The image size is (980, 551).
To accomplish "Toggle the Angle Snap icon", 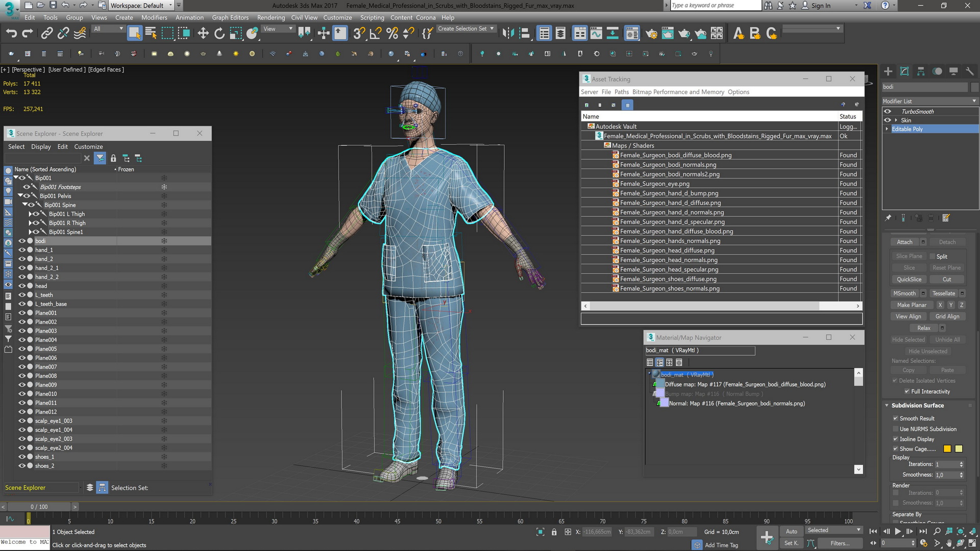I will click(375, 34).
